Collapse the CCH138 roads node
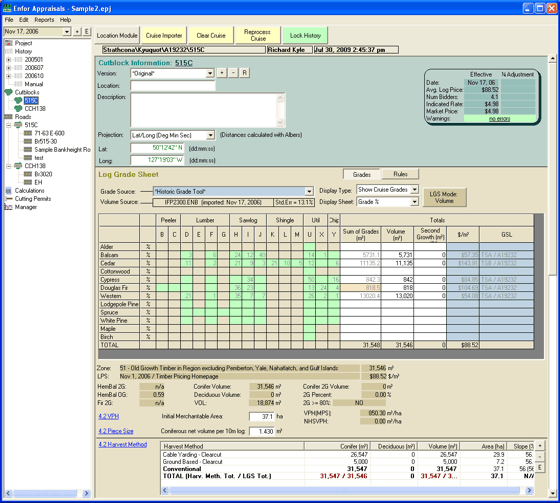This screenshot has height=503, width=560. tap(9, 166)
